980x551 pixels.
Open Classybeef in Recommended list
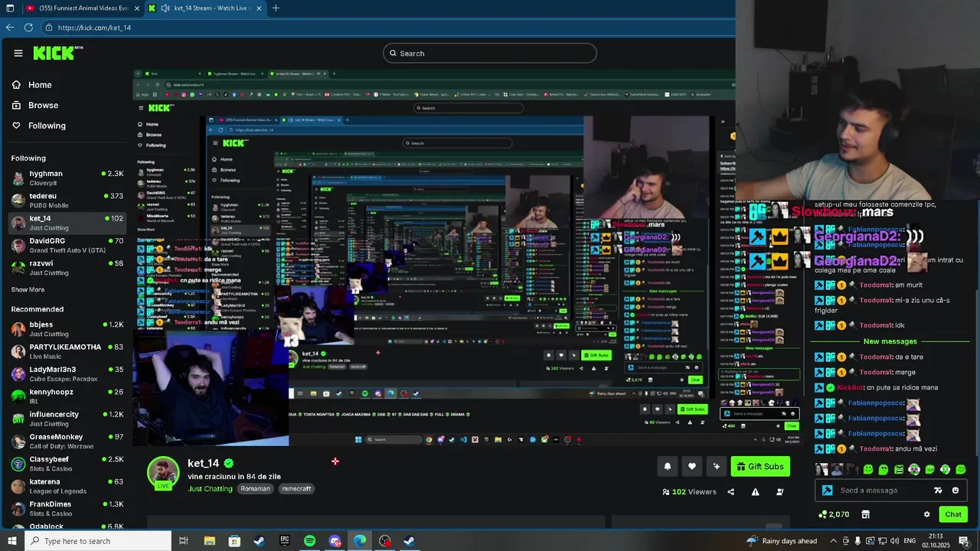click(x=67, y=464)
